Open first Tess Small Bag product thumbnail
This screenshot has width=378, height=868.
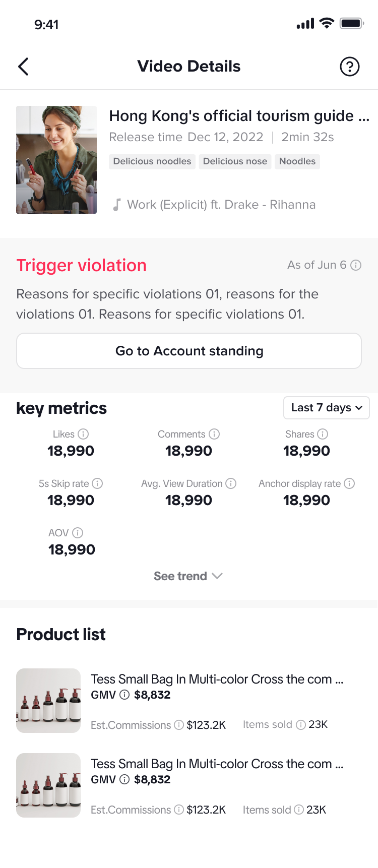(x=48, y=701)
